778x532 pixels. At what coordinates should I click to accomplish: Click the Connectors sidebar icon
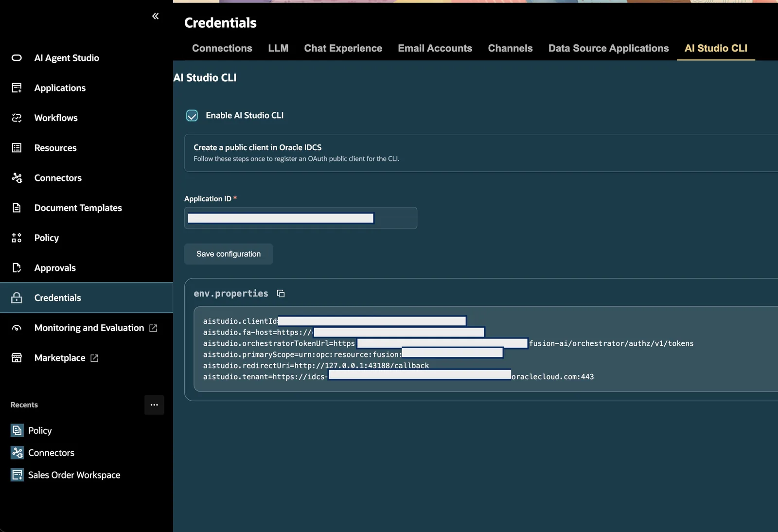17,178
